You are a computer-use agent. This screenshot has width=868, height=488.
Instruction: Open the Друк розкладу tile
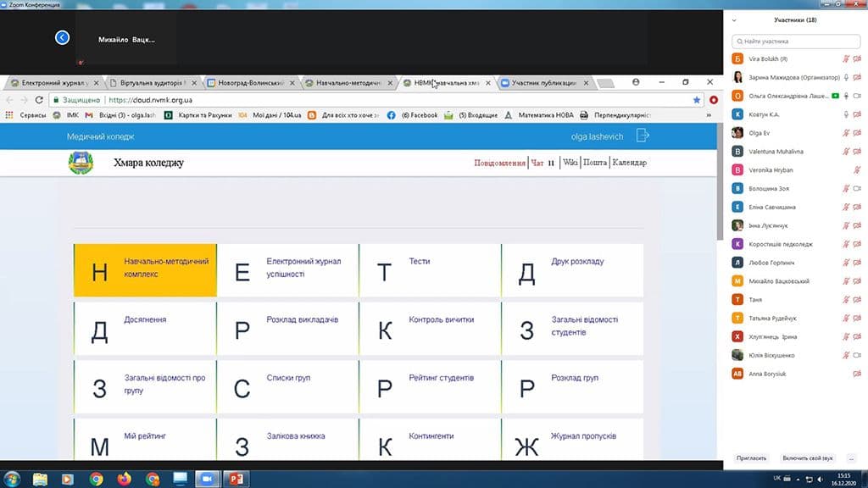tap(572, 270)
